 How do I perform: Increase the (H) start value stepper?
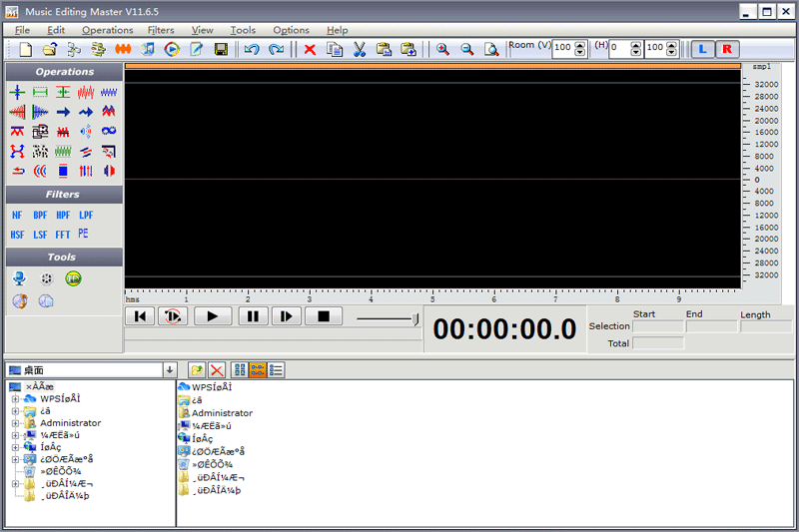point(636,45)
